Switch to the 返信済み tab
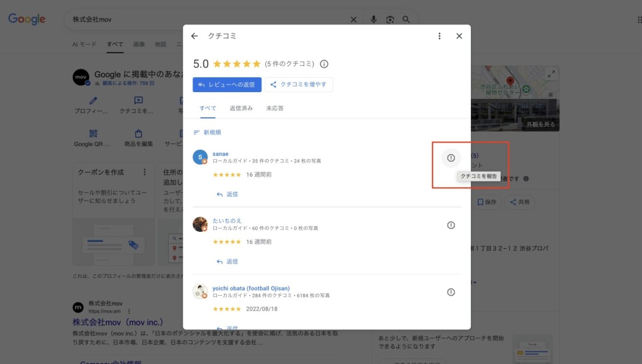 pos(241,108)
